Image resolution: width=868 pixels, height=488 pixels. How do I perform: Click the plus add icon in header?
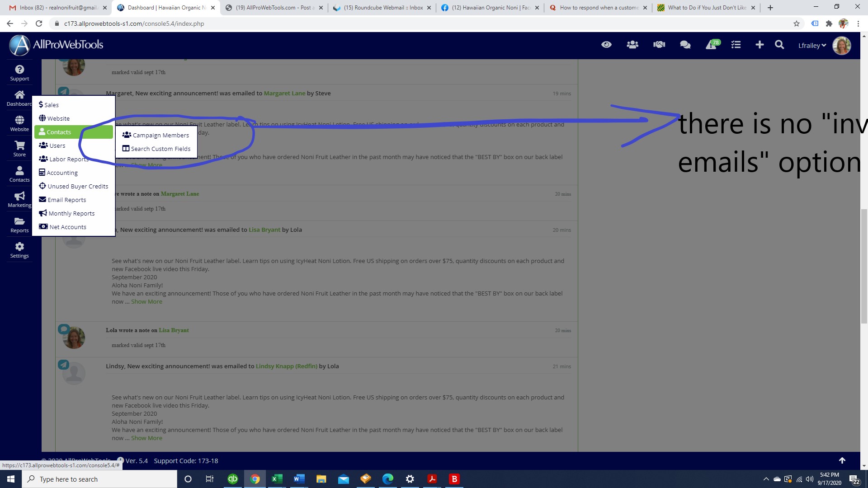[x=759, y=45]
